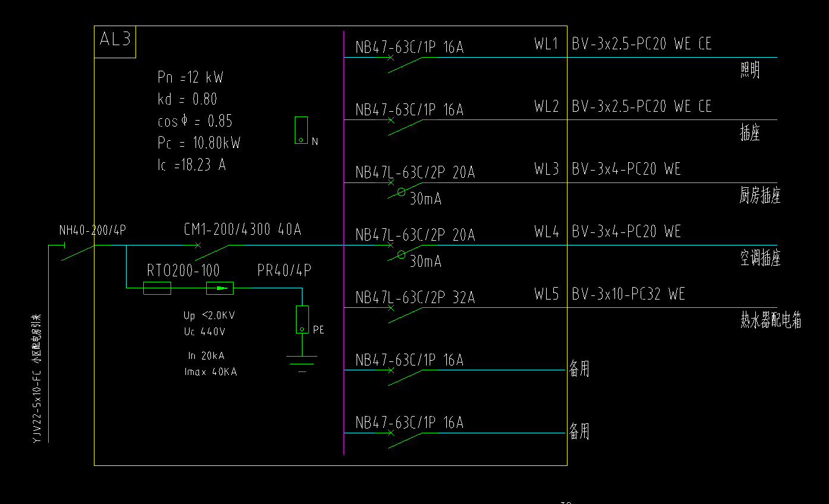
Task: Select the NH40-200/4P label
Action: (x=93, y=231)
